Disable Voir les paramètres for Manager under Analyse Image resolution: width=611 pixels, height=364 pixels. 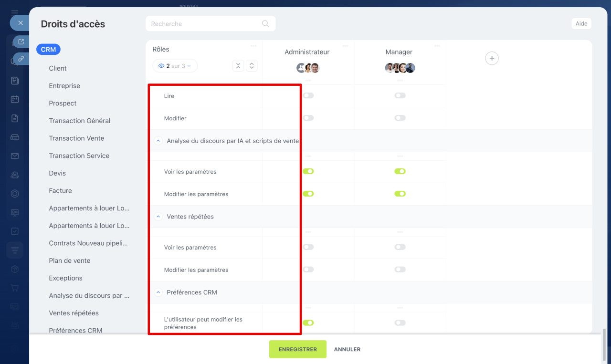[x=400, y=171]
